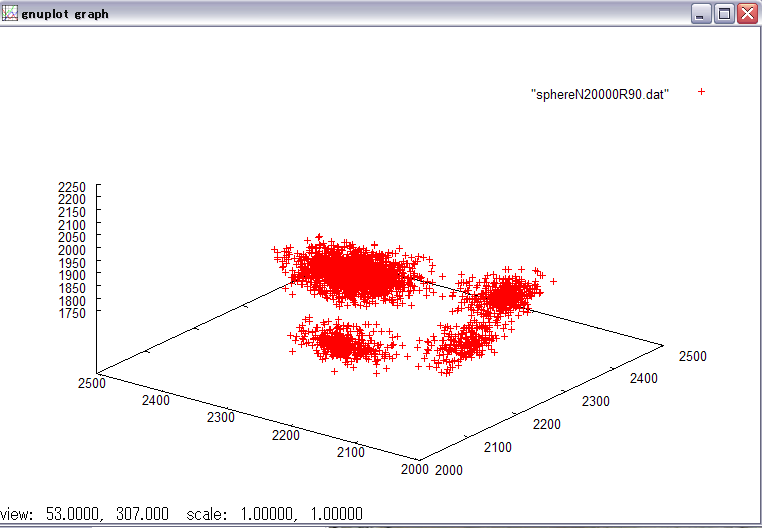Viewport: 762px width, 528px height.
Task: Click the red plus legend marker
Action: [x=701, y=91]
